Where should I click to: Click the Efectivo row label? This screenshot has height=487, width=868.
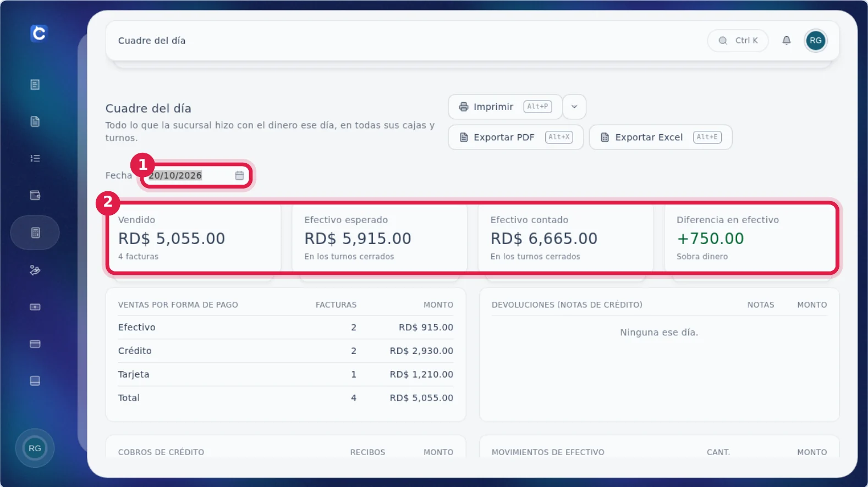tap(137, 328)
